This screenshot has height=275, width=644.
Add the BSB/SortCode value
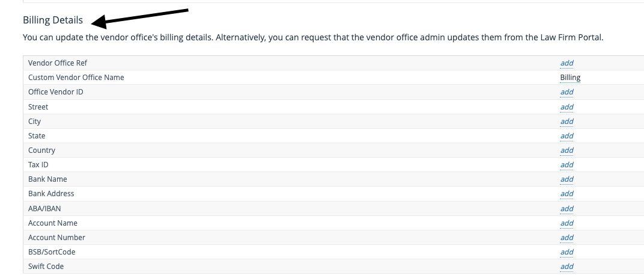567,252
